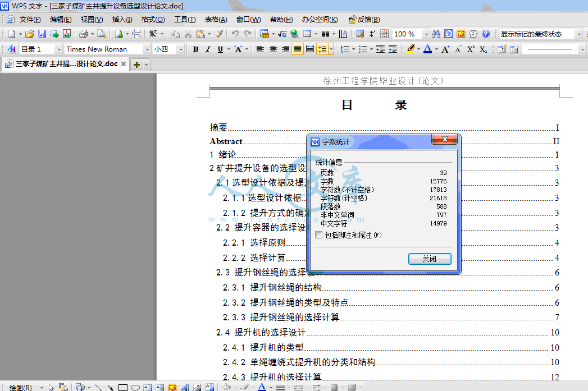588x391 pixels.
Task: Open the 工具(T) menu
Action: [185, 20]
